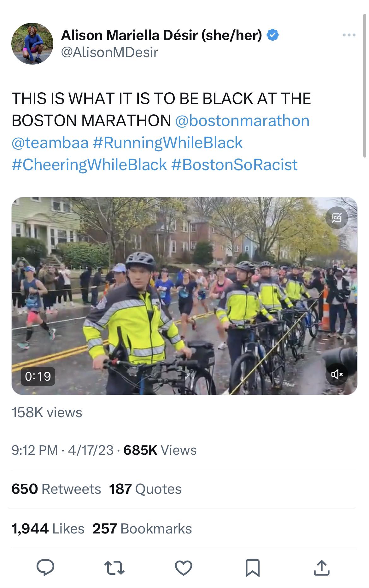The image size is (369, 588).
Task: Play the Boston Marathon video
Action: tap(184, 296)
